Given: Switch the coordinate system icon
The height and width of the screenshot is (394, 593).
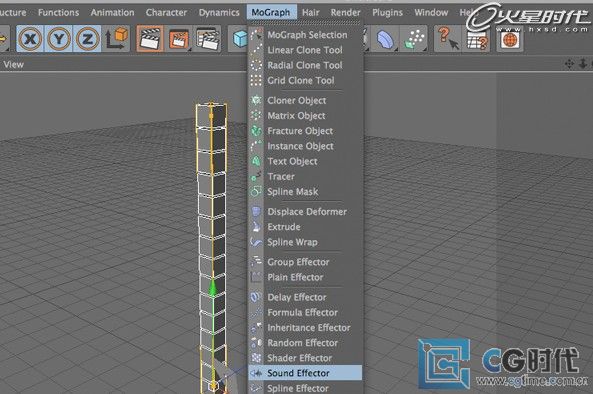Looking at the screenshot, I should coord(117,39).
